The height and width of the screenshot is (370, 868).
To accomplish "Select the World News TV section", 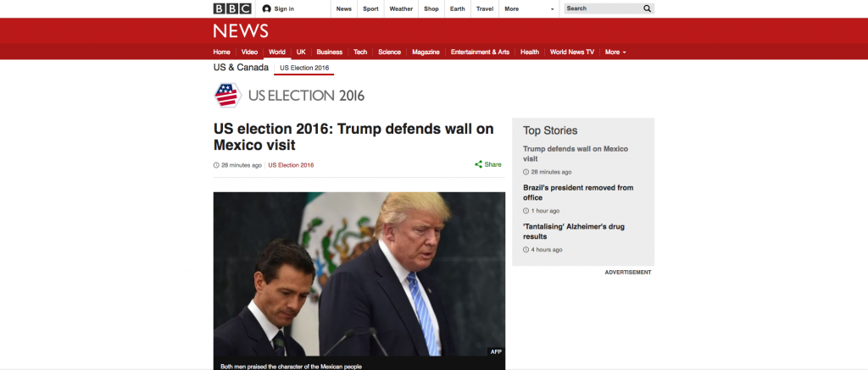I will [x=572, y=52].
